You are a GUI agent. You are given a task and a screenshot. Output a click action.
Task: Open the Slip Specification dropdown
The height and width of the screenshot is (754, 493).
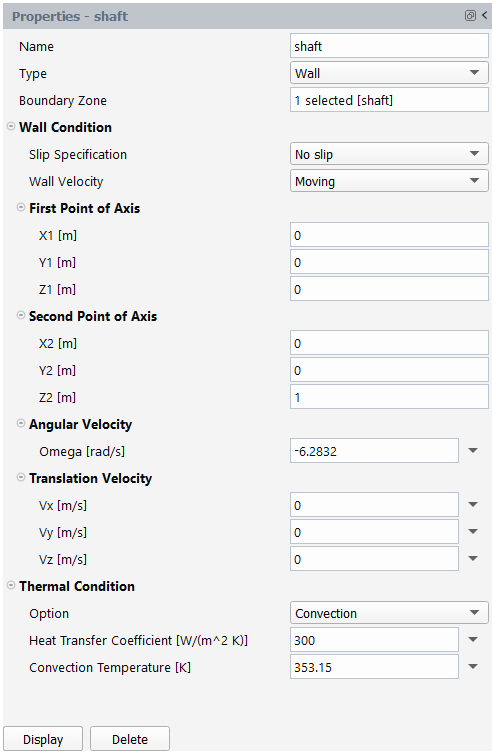point(389,154)
